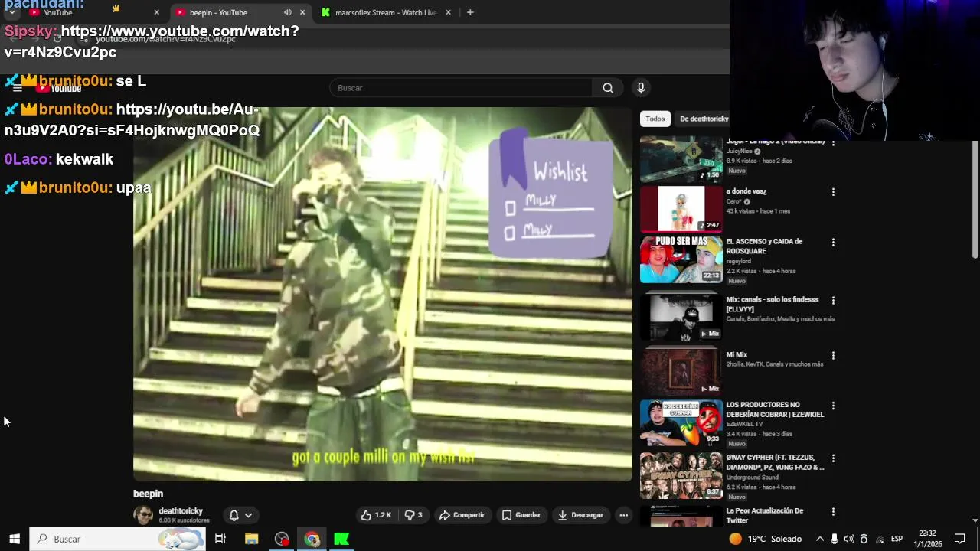Save video with the Guardar button
The height and width of the screenshot is (551, 980).
point(521,515)
